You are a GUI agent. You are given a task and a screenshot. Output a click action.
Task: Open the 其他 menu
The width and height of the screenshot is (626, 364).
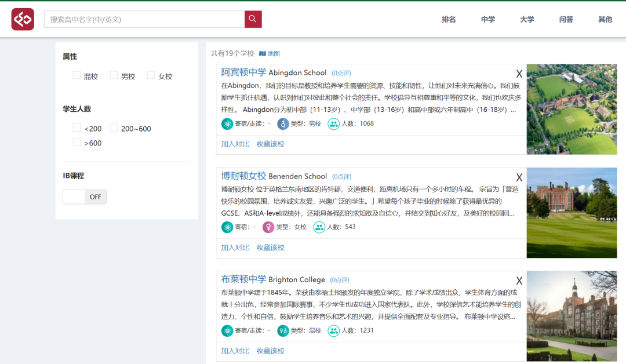[x=605, y=19]
